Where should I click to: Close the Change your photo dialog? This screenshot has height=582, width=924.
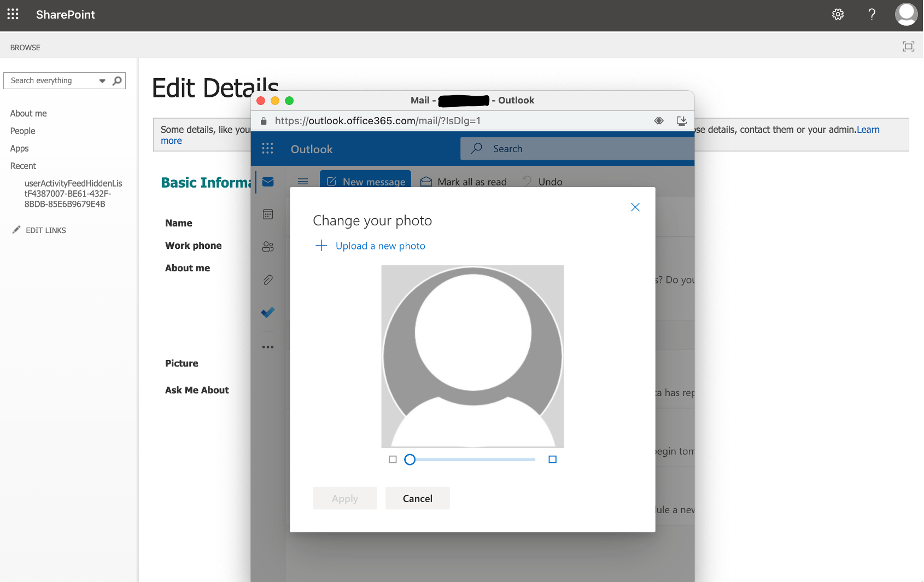pos(635,207)
